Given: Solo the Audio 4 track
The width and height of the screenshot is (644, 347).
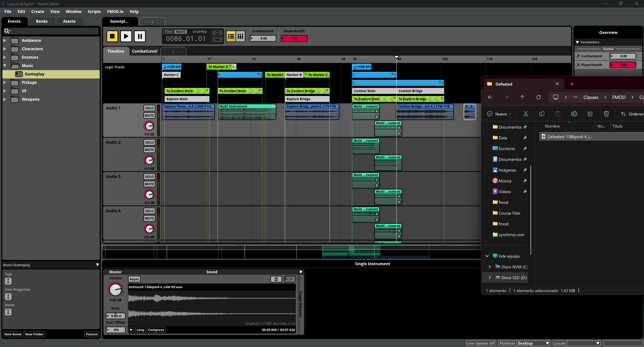Looking at the screenshot, I should [149, 211].
